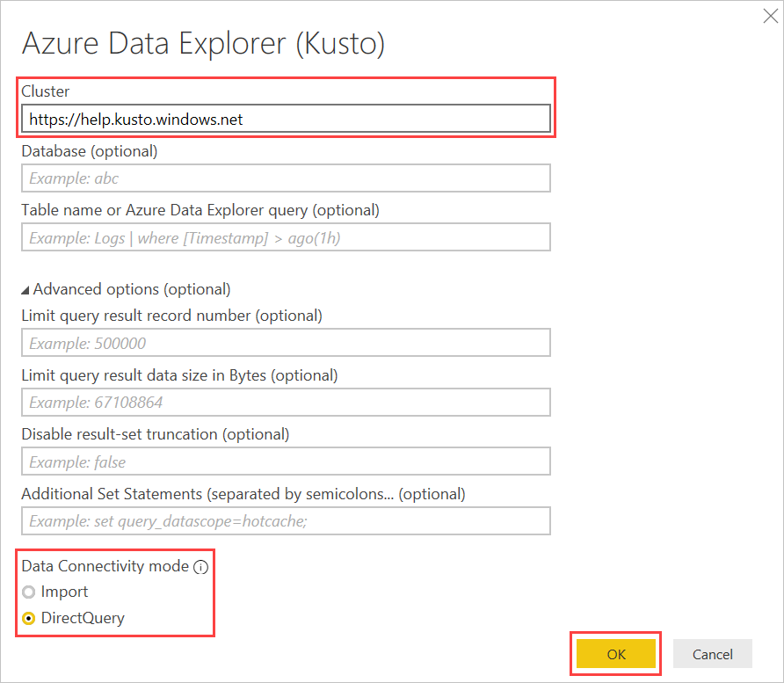Focus the Disable result-set truncation field
This screenshot has height=683, width=784.
point(286,461)
